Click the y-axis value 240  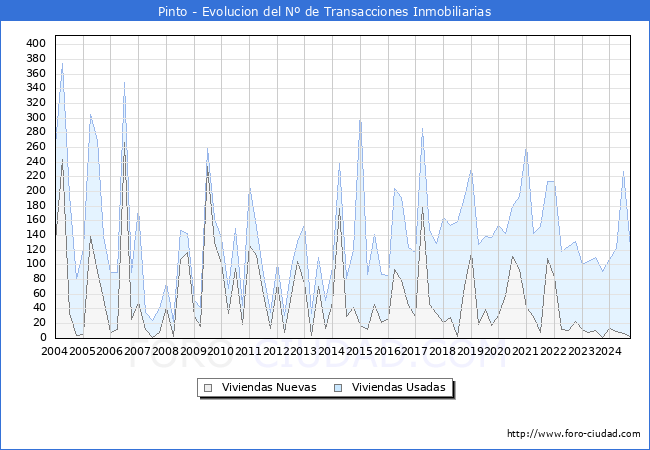[x=36, y=161]
